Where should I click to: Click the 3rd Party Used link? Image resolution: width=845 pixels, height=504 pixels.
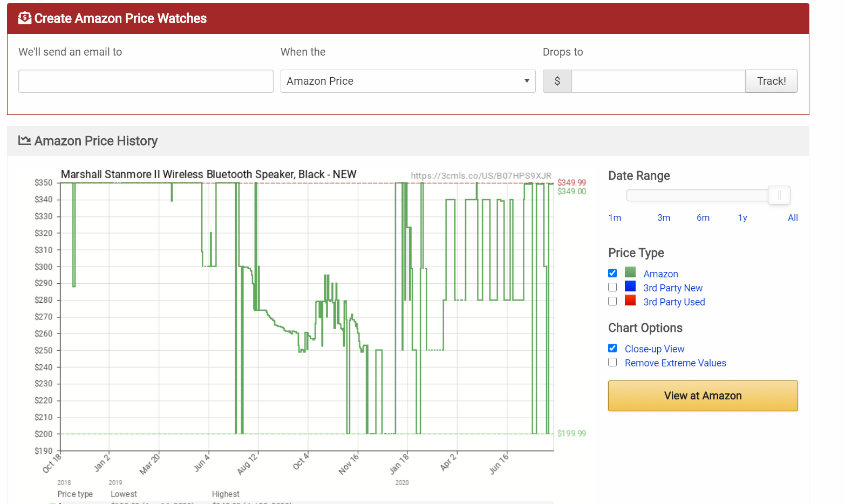pos(674,302)
